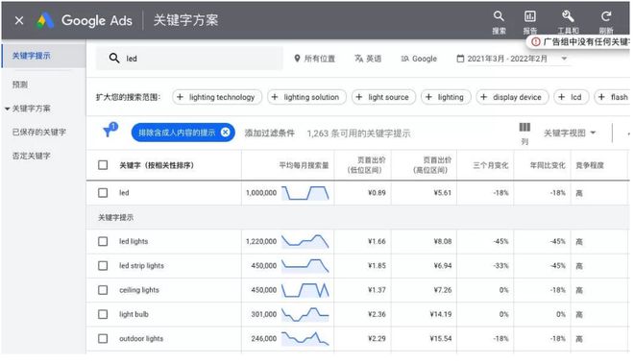Open the 关键字视图 dropdown
Image resolution: width=634 pixels, height=364 pixels.
click(x=570, y=133)
